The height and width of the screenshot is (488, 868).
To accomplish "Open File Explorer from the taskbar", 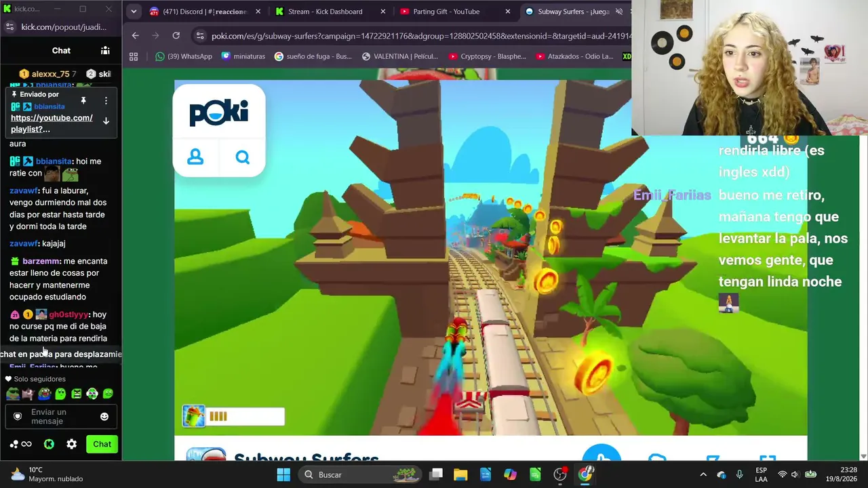I will (x=460, y=474).
